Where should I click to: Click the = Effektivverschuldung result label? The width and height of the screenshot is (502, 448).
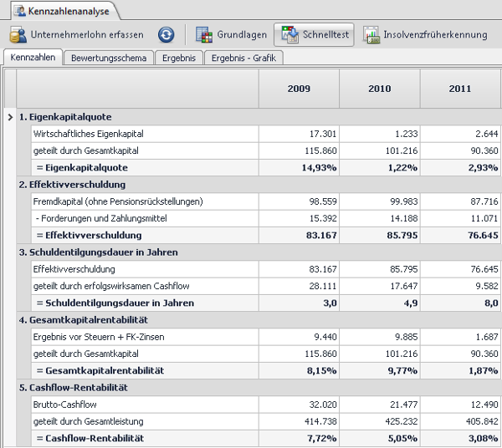[89, 236]
